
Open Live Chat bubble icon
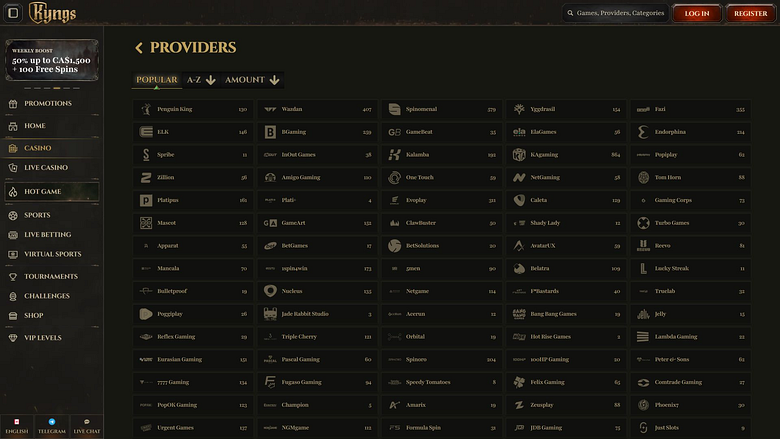[x=87, y=422]
